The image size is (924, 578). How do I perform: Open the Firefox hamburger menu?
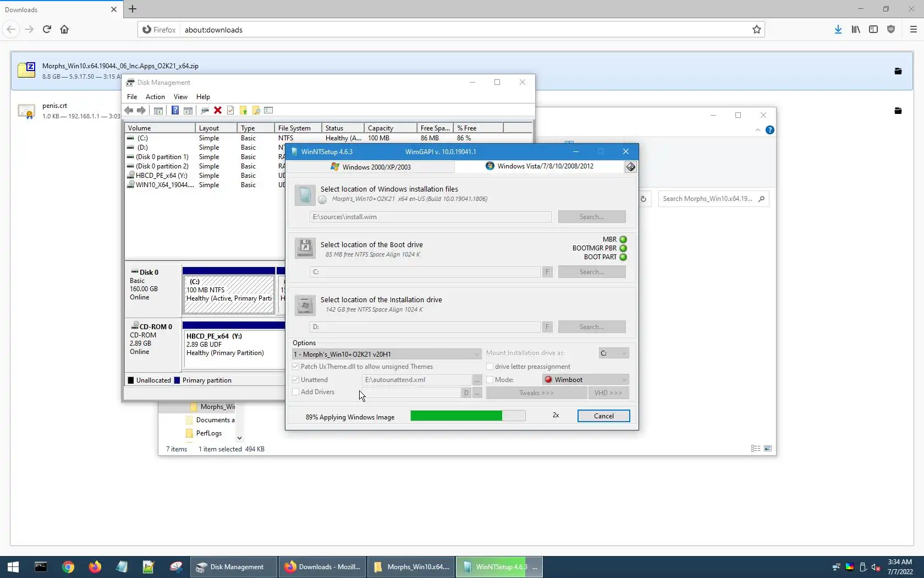click(913, 30)
